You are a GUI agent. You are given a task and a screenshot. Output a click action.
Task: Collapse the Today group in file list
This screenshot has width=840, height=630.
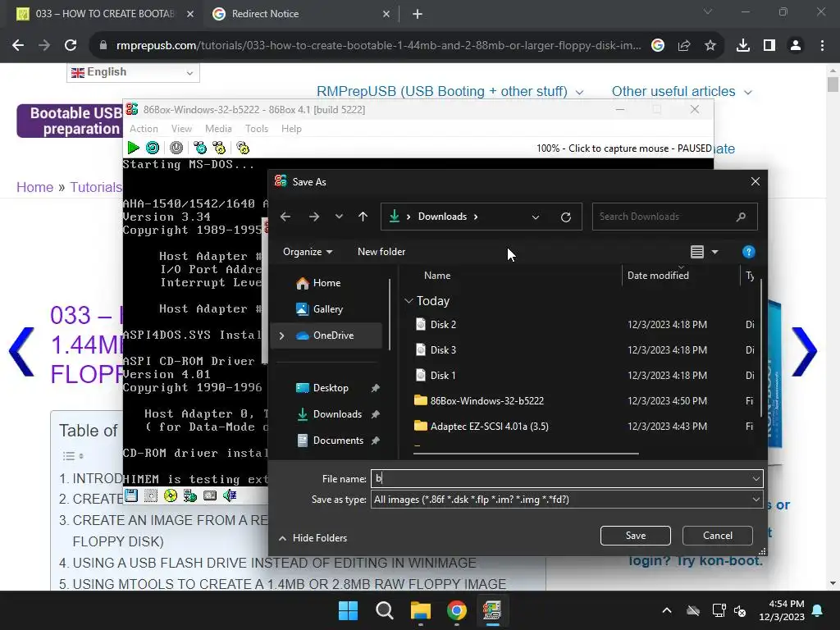click(x=409, y=300)
